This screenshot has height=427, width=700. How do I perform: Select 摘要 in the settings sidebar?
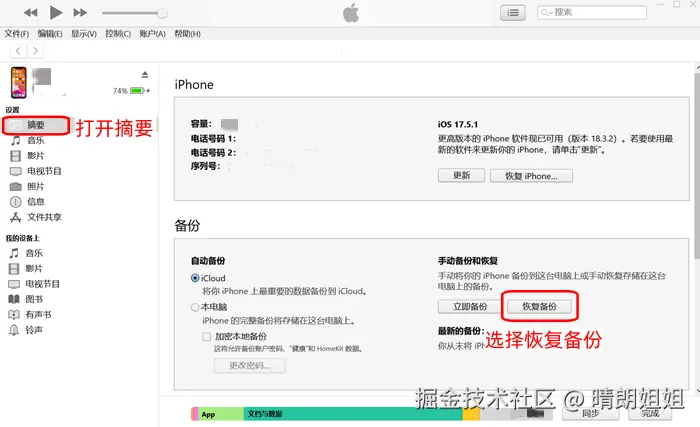point(36,125)
